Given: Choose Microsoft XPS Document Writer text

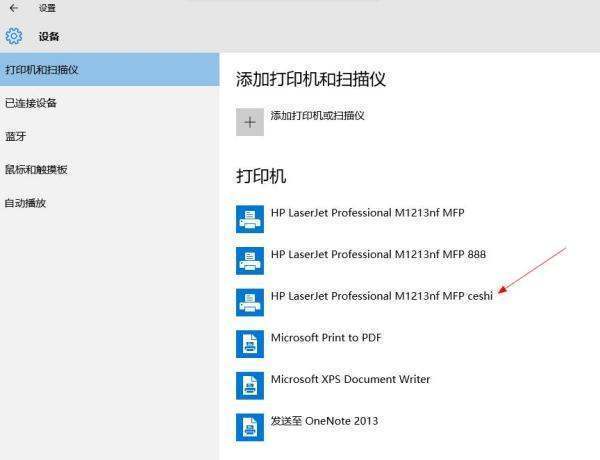Looking at the screenshot, I should (x=351, y=379).
